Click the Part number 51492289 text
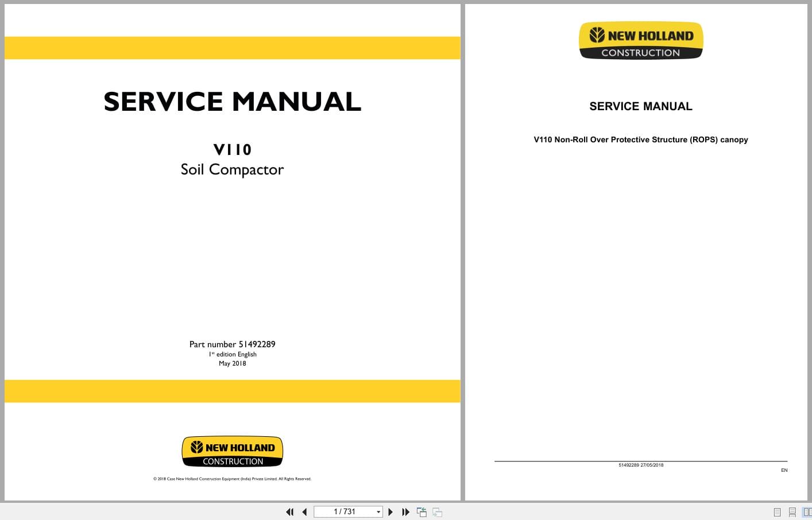Viewport: 812px width, 520px height. (x=233, y=344)
